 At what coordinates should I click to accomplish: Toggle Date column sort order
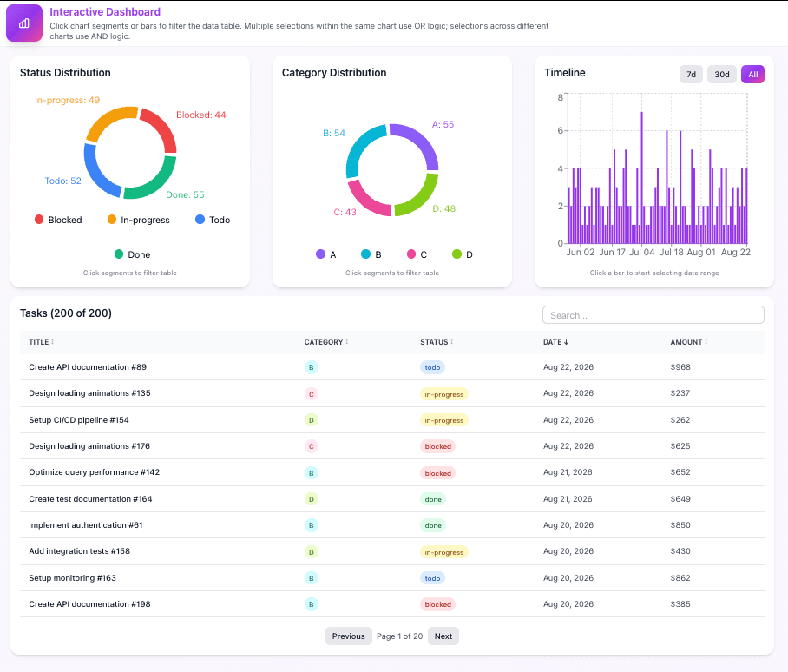tap(555, 342)
